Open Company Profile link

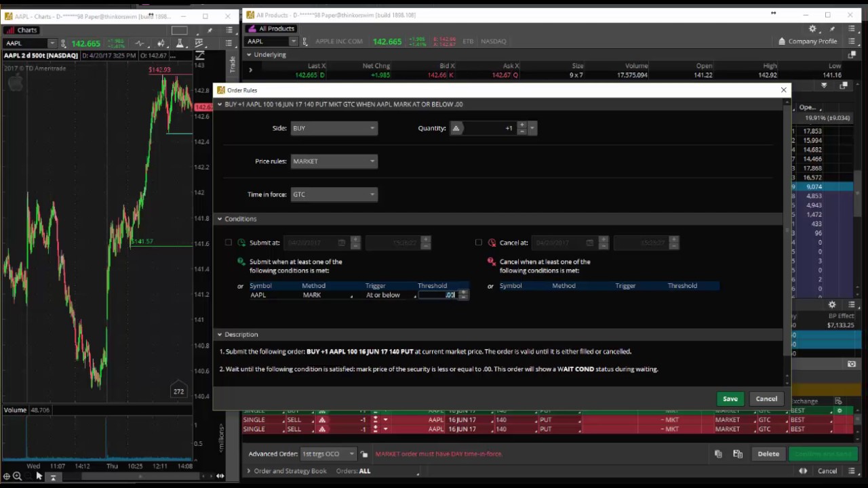coord(808,41)
